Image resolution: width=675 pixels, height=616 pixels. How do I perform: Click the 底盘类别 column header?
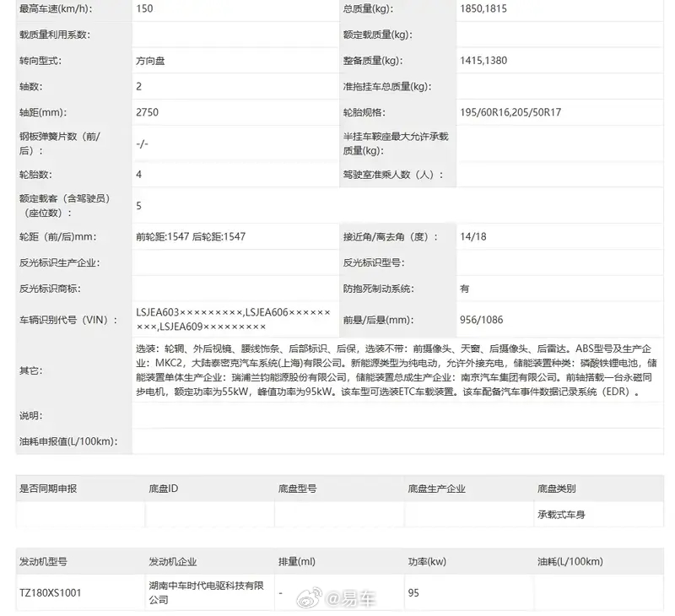coord(556,489)
